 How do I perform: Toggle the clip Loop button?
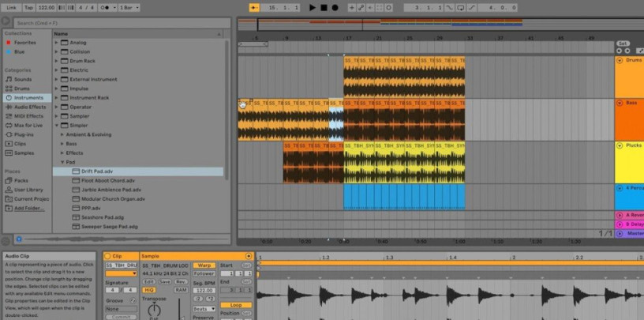point(236,305)
